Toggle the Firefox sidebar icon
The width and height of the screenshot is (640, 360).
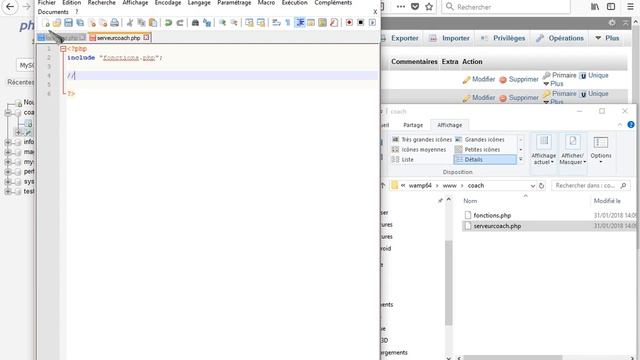pyautogui.click(x=611, y=7)
